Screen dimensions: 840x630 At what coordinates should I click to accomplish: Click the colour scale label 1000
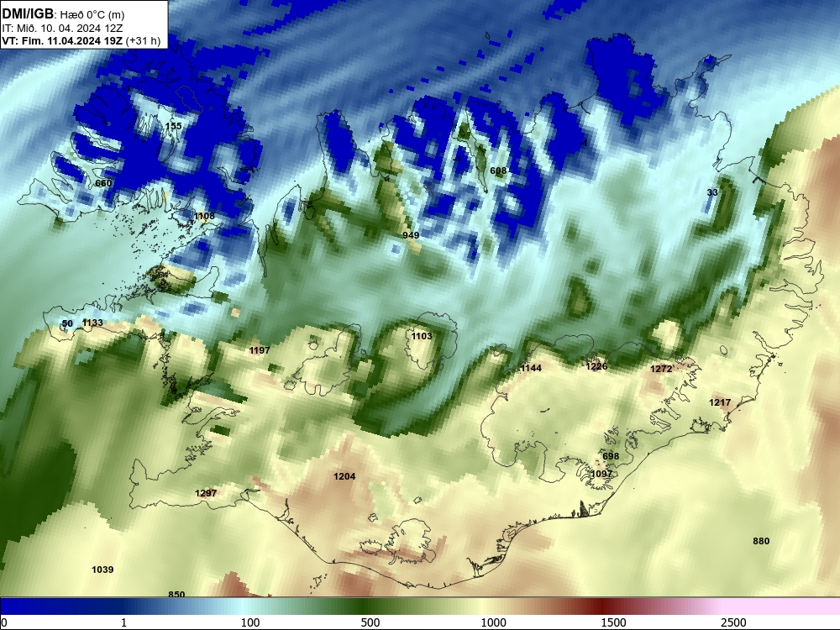[493, 622]
